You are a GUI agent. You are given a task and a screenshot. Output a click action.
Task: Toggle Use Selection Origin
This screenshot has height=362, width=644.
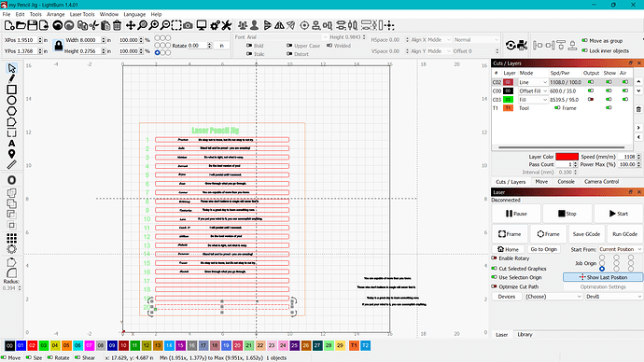pyautogui.click(x=494, y=277)
